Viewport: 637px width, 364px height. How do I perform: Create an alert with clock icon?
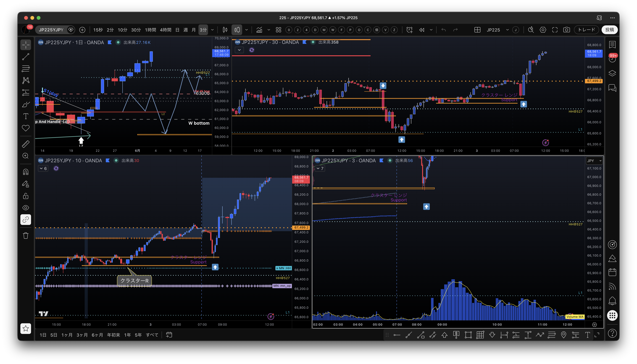(x=410, y=30)
